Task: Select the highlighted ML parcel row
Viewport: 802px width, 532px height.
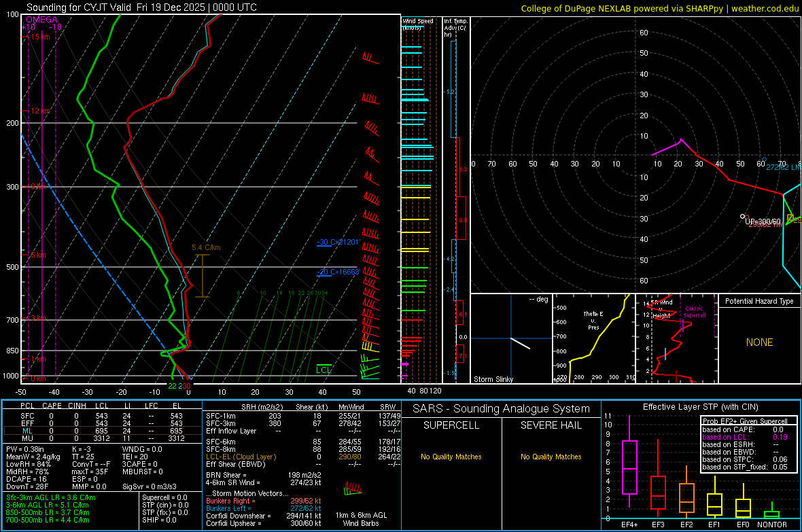Action: [103, 431]
